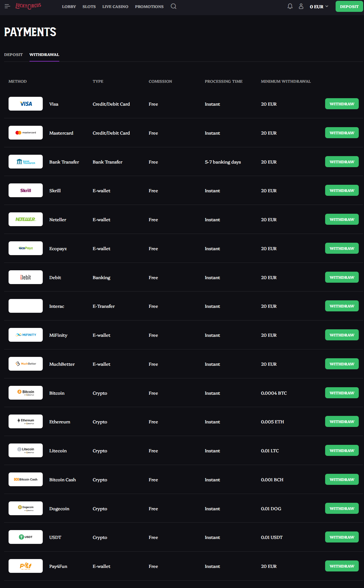Viewport: 364px width, 588px height.
Task: Go to the Lobby menu item
Action: tap(69, 7)
